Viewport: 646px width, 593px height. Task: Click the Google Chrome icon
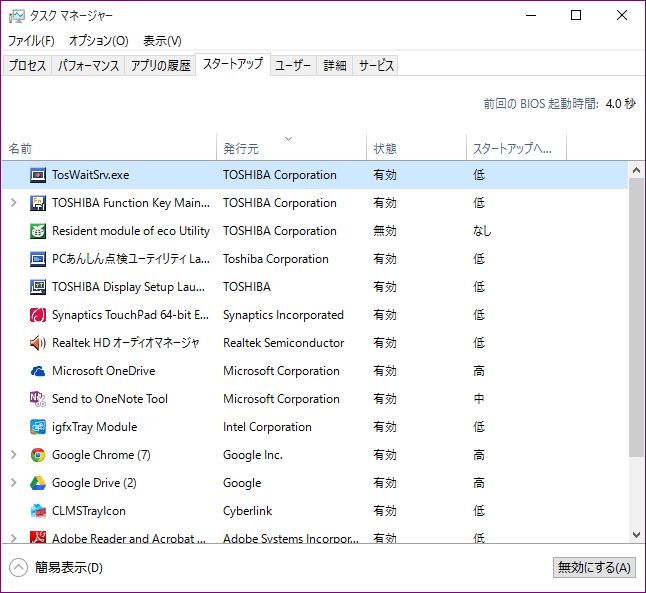click(x=38, y=455)
